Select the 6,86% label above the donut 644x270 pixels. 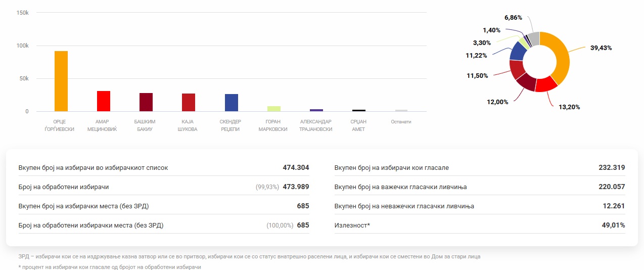513,17
